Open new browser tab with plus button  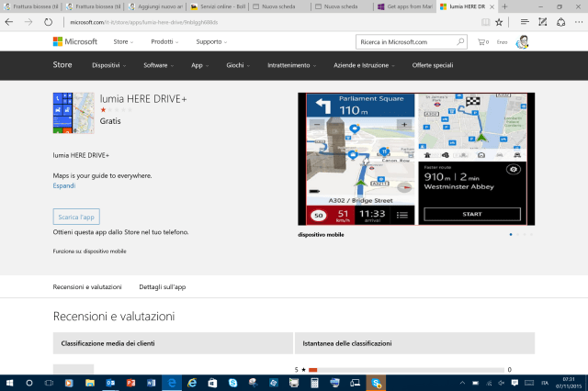[503, 6]
